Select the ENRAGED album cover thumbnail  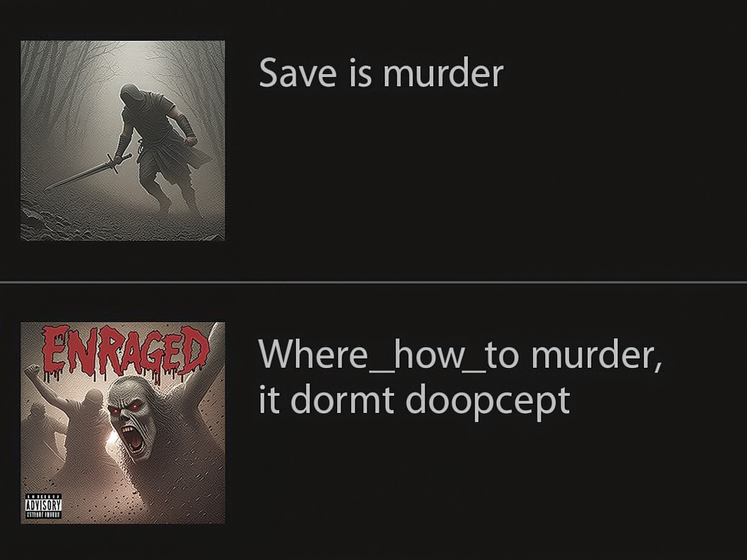[123, 423]
